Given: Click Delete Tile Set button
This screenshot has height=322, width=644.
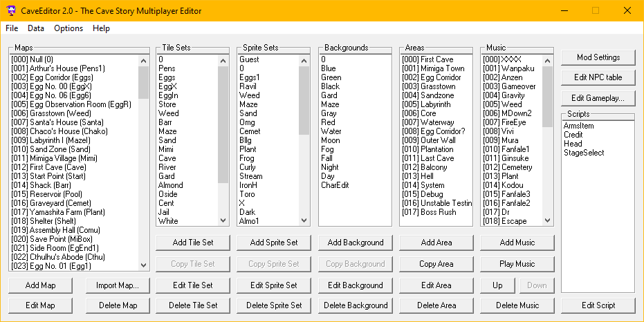Looking at the screenshot, I should 193,305.
